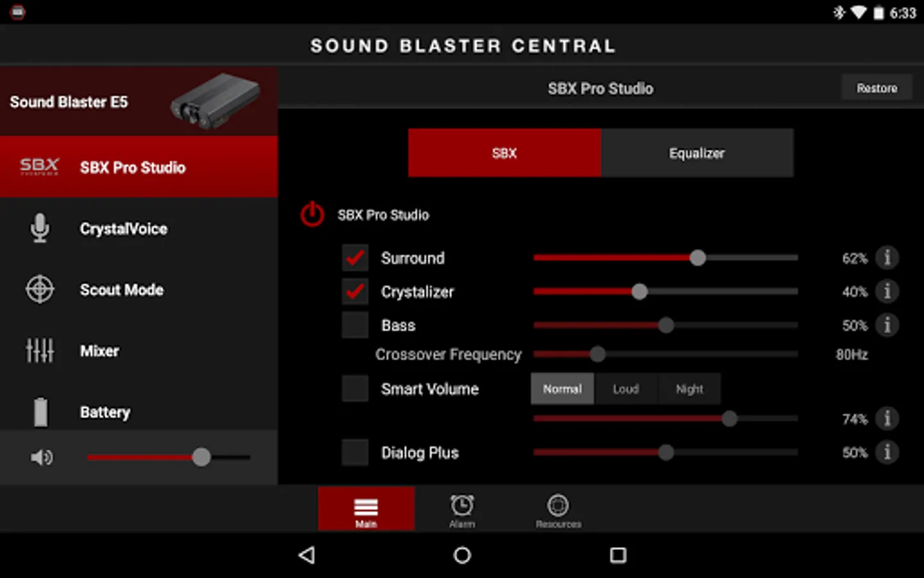
Task: Open Bass info icon
Action: pos(887,325)
